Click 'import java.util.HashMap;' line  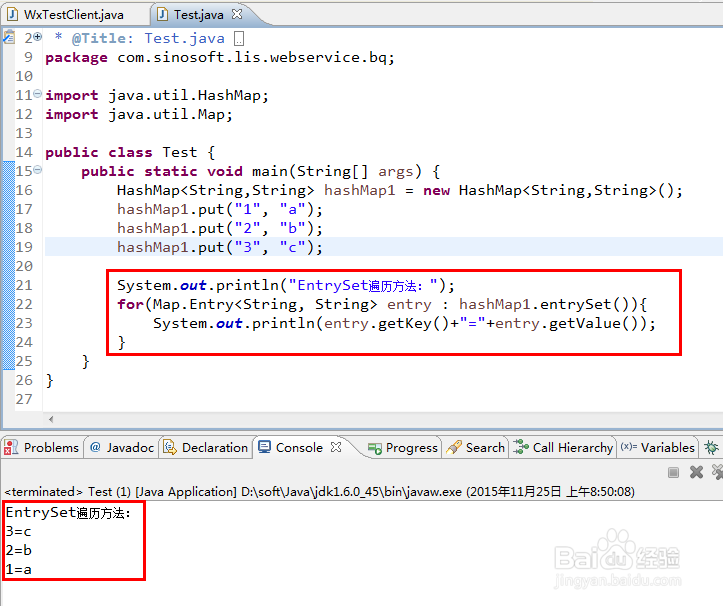click(157, 95)
